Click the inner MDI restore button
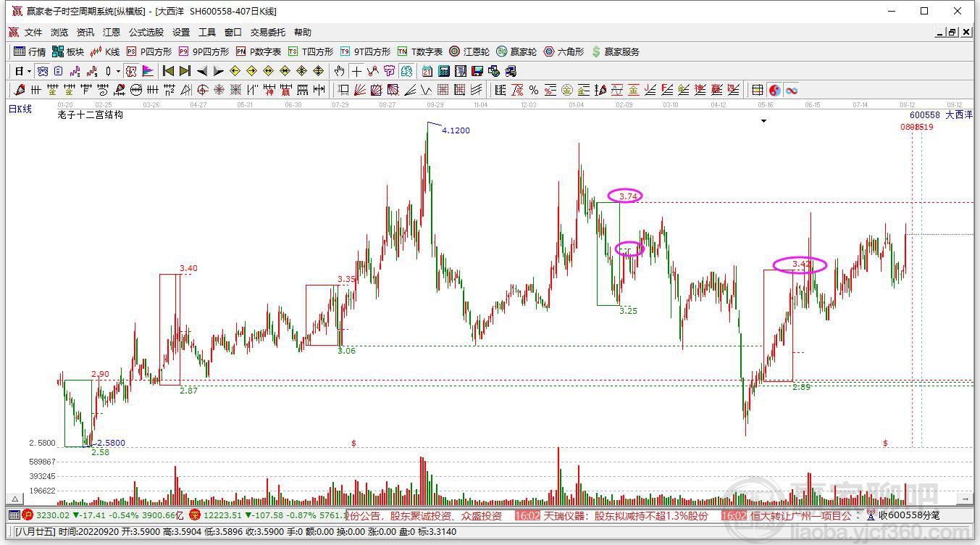 coord(952,32)
